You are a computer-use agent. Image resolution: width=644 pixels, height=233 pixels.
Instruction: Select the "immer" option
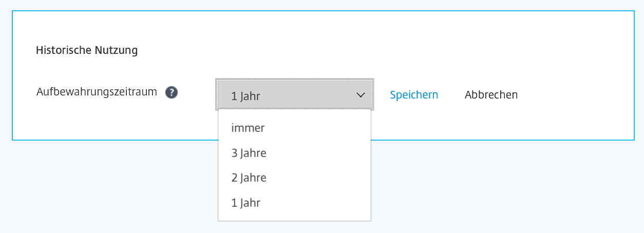click(248, 128)
